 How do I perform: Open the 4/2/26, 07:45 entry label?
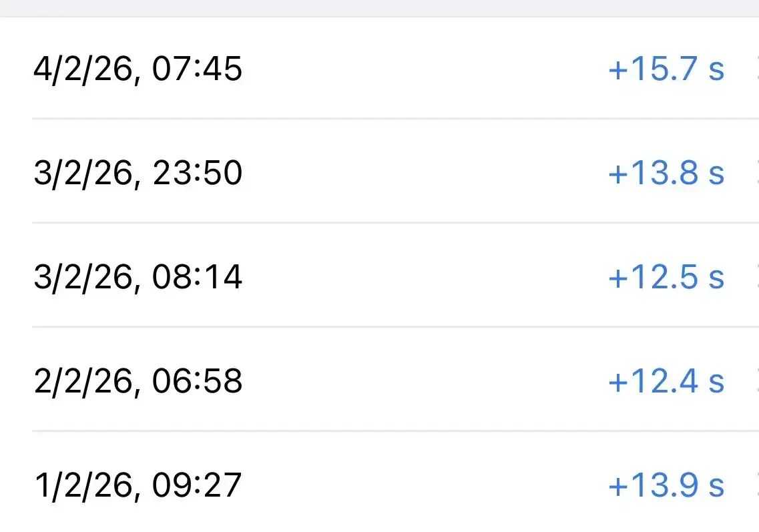[138, 69]
